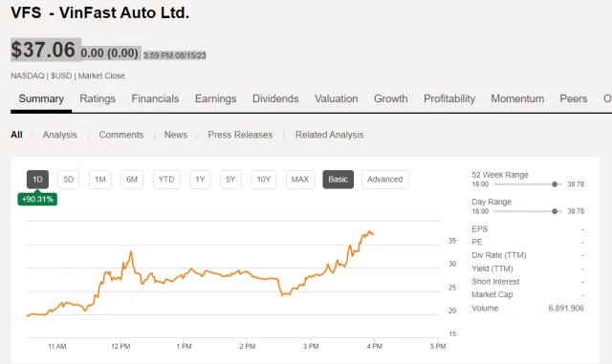
Task: Click the PE label
Action: (x=476, y=242)
